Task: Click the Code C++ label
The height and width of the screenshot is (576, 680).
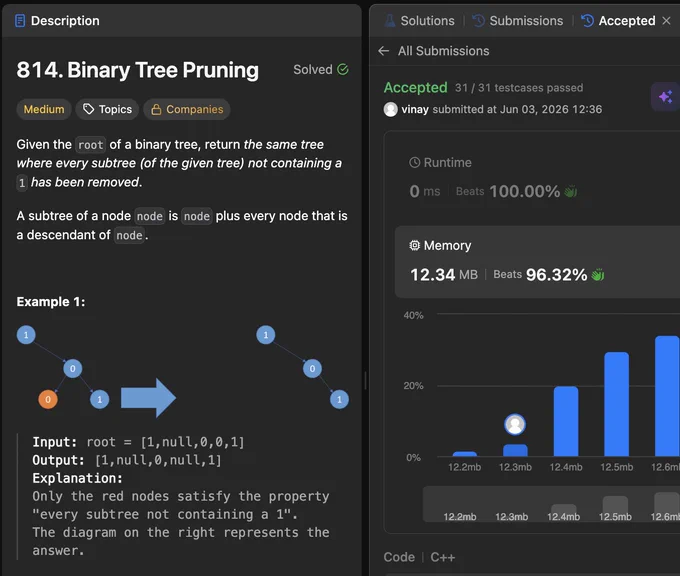Action: [x=419, y=557]
